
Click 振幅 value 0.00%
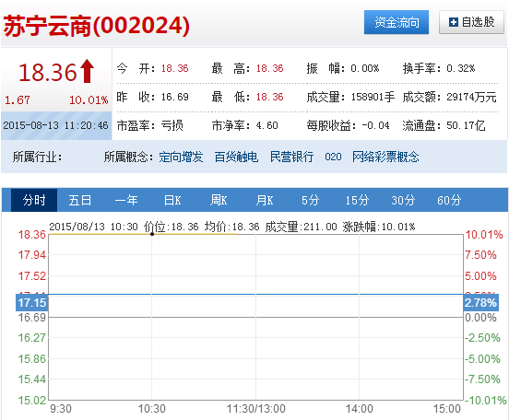tap(365, 68)
